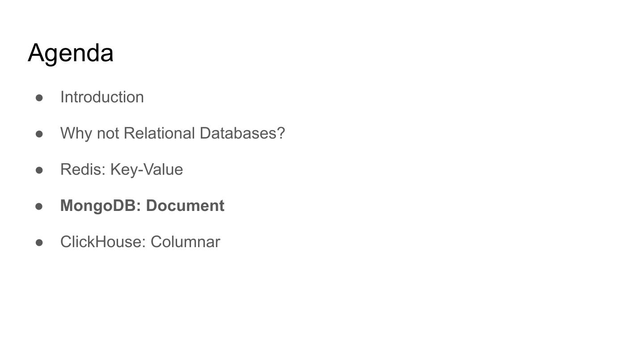
Task: Click the word not in second bullet
Action: [108, 133]
